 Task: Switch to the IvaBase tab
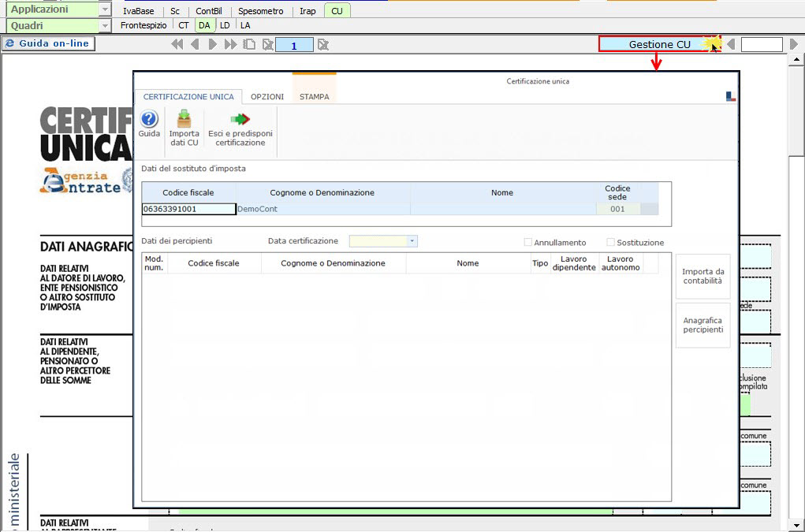(138, 11)
